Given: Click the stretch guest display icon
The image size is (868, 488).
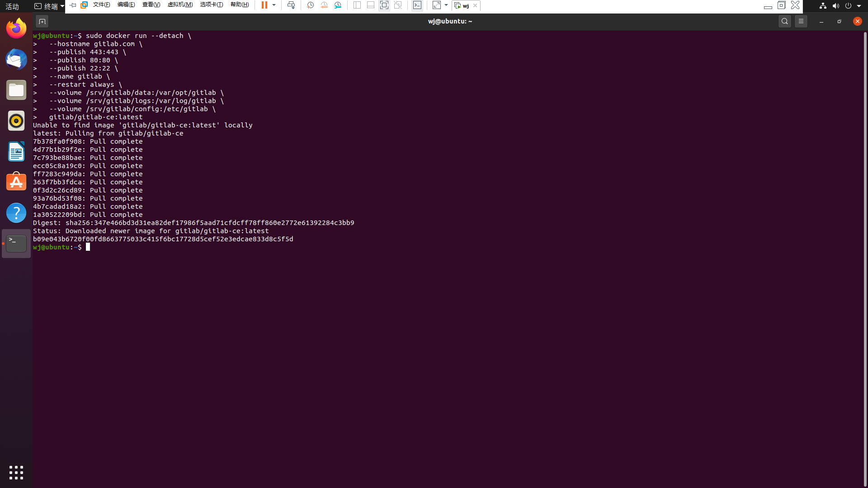Looking at the screenshot, I should (436, 5).
